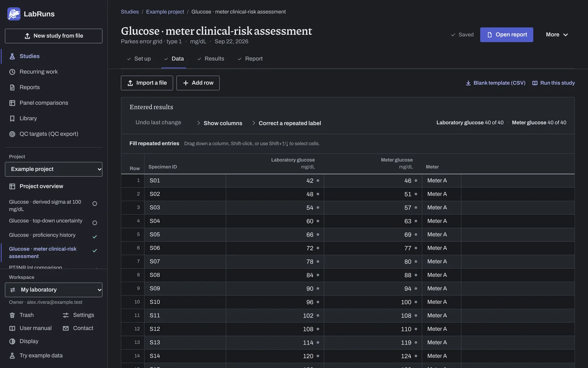Screen dimensions: 588x368
Task: Toggle status circle for top-down uncertainty
Action: click(x=95, y=223)
